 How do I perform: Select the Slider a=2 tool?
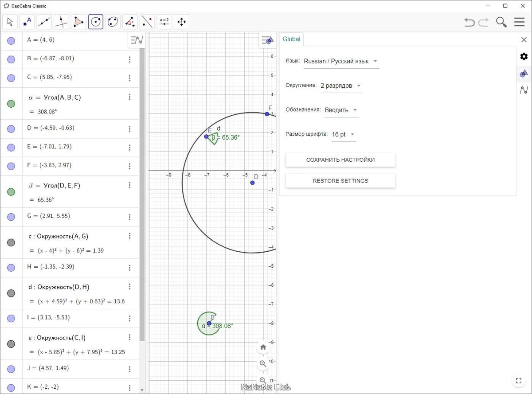tap(164, 22)
